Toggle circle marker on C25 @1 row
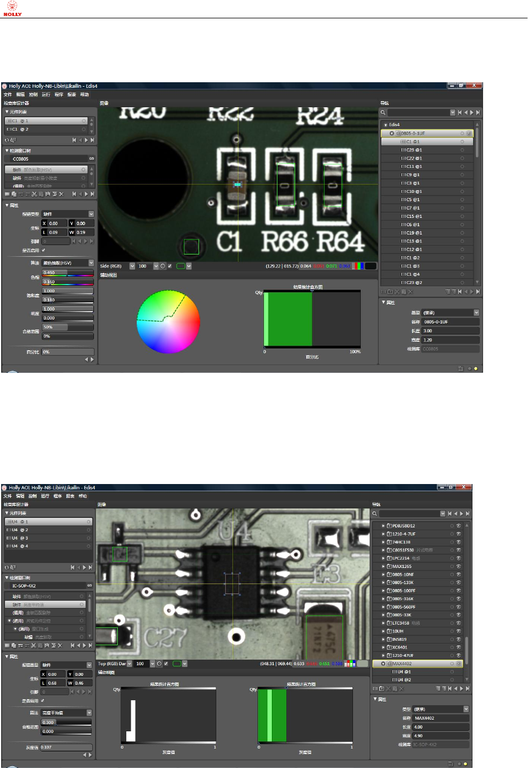 pyautogui.click(x=462, y=150)
